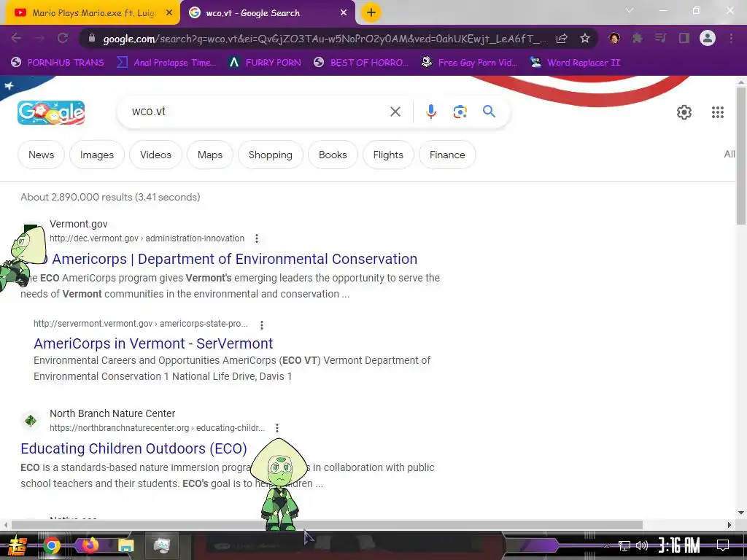
Task: Open the Word Replacer II bookmark
Action: point(576,63)
